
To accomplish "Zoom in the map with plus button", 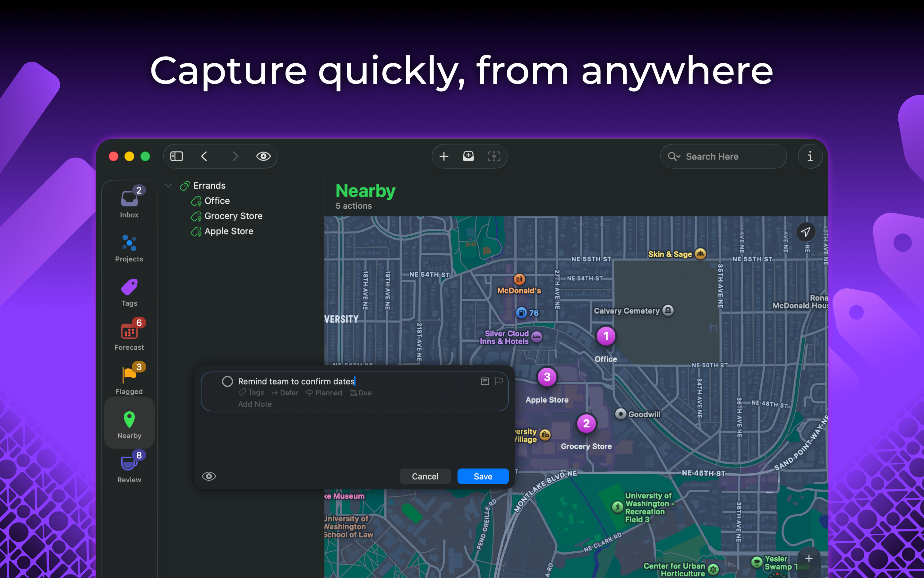I will (808, 558).
